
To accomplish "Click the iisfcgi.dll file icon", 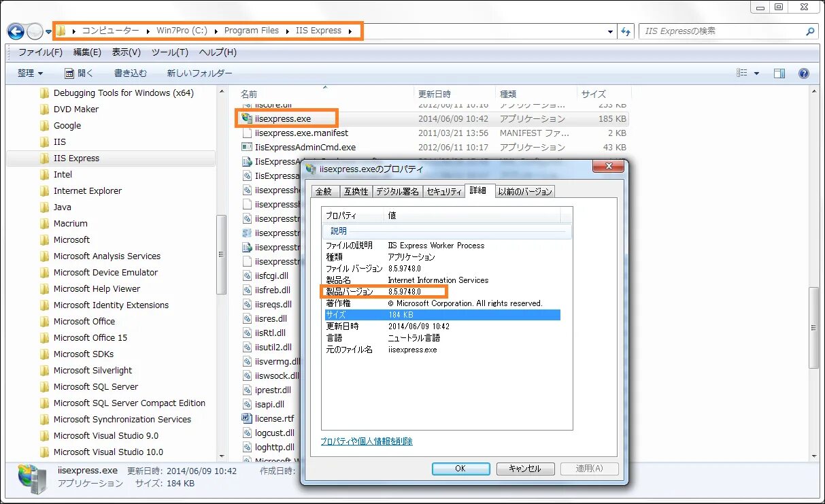I will (248, 276).
